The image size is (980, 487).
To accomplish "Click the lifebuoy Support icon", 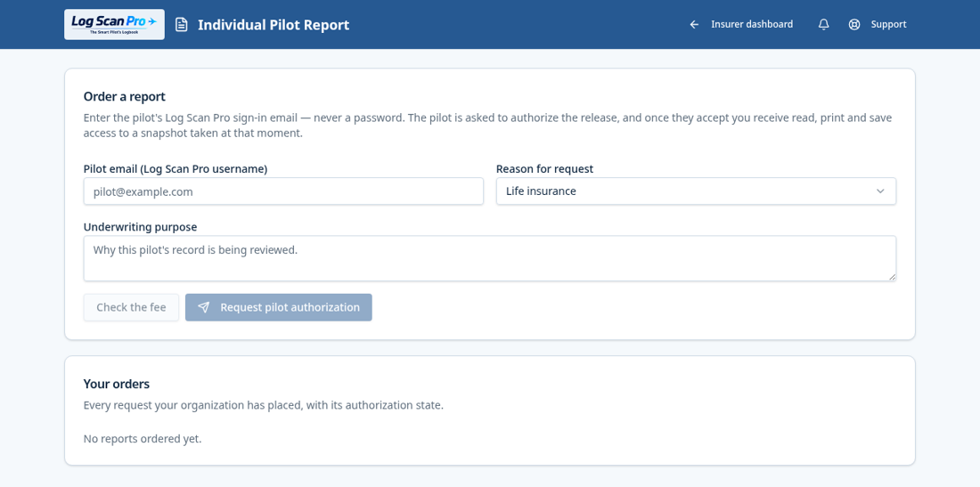I will [854, 24].
